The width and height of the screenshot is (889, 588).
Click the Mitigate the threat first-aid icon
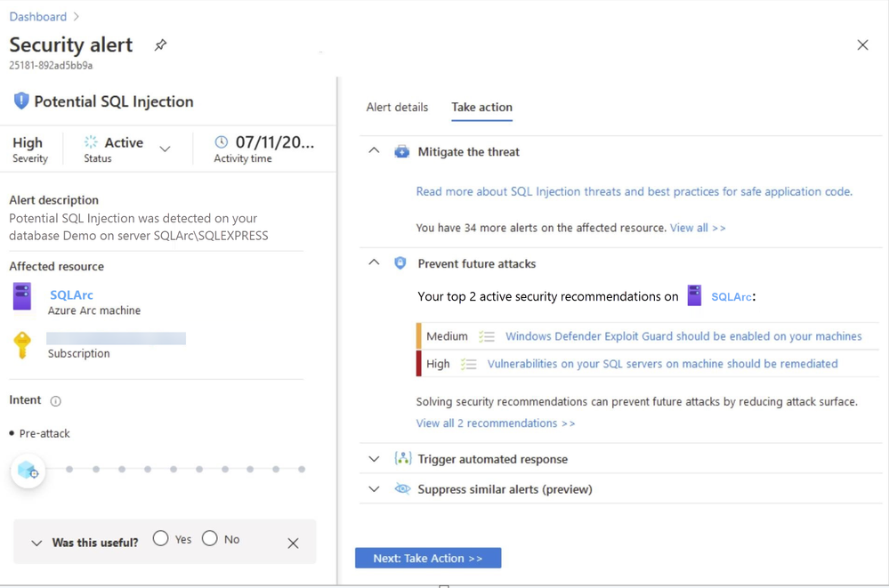pyautogui.click(x=401, y=151)
